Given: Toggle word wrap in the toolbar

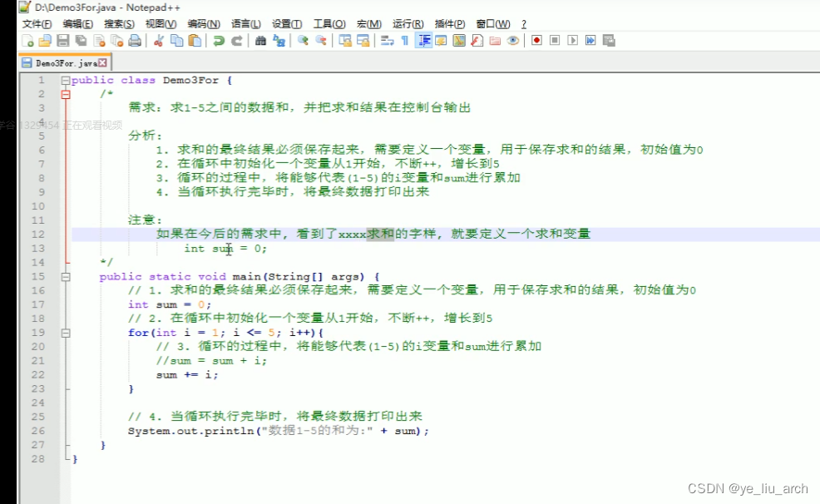Looking at the screenshot, I should (387, 41).
